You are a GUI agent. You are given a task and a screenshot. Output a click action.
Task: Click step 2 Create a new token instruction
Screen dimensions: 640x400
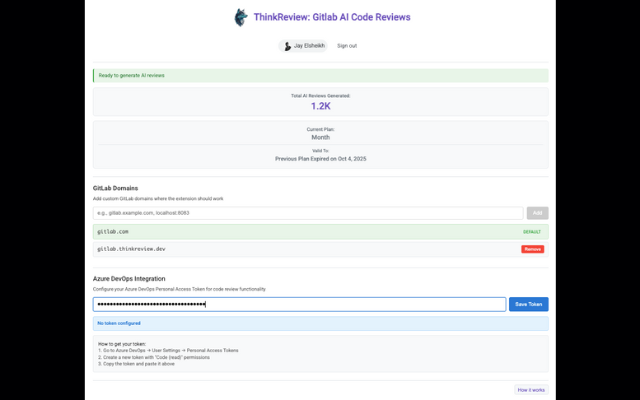pos(154,357)
